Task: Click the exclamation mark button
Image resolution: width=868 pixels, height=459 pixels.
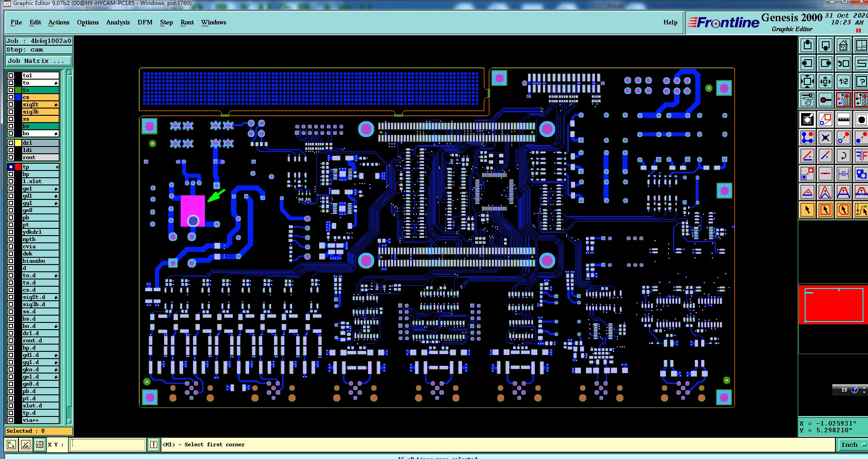Action: 154,445
